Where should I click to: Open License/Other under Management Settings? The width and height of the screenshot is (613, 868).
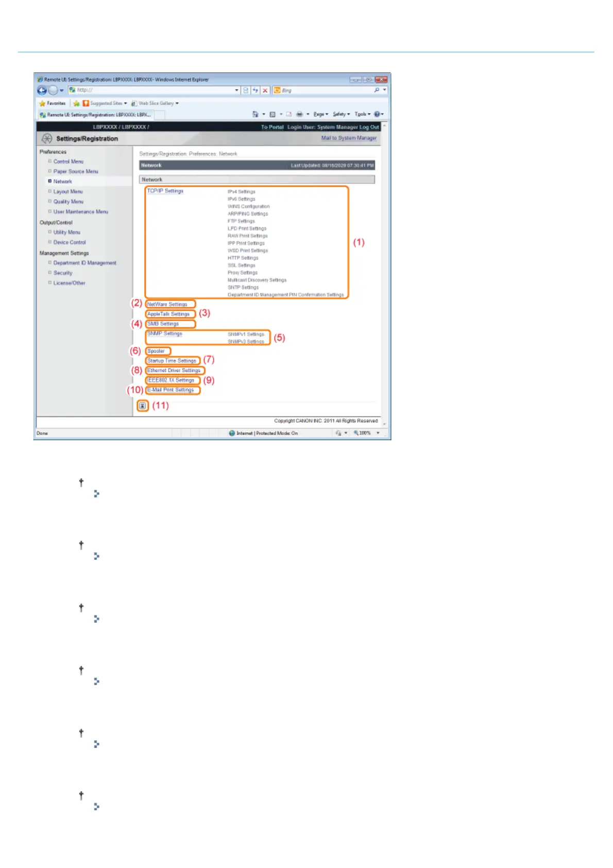(69, 283)
